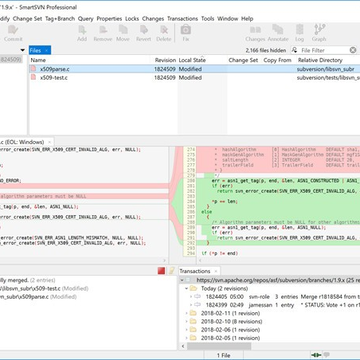Click the green connection status icon
Viewport: 360px width, 360px height.
(315, 355)
